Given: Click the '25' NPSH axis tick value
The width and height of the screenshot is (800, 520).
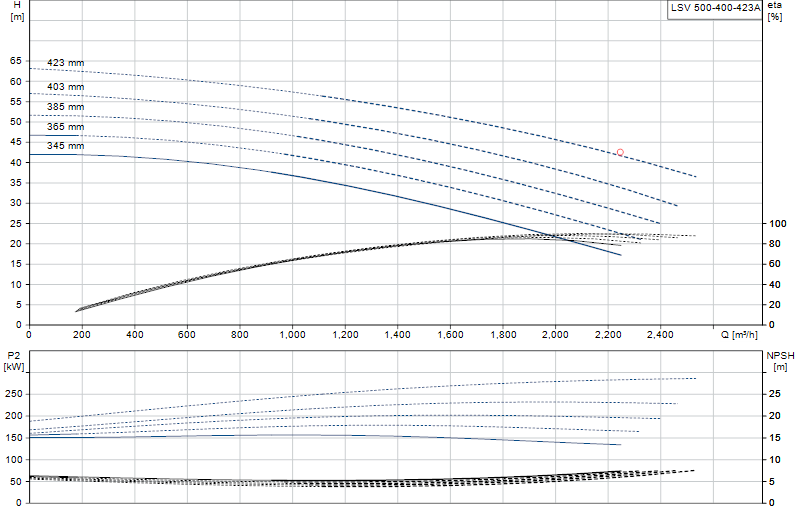Looking at the screenshot, I should pyautogui.click(x=774, y=394).
